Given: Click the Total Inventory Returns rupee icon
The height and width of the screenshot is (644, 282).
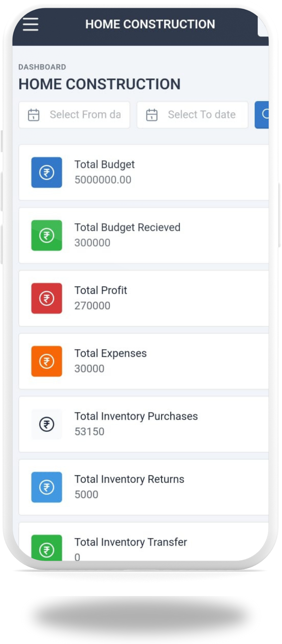Looking at the screenshot, I should click(x=47, y=487).
